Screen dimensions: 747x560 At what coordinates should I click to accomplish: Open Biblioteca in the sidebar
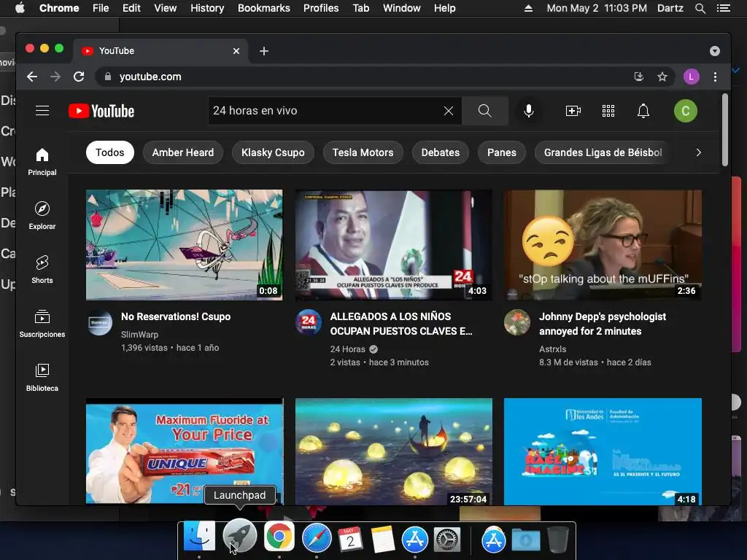[42, 378]
